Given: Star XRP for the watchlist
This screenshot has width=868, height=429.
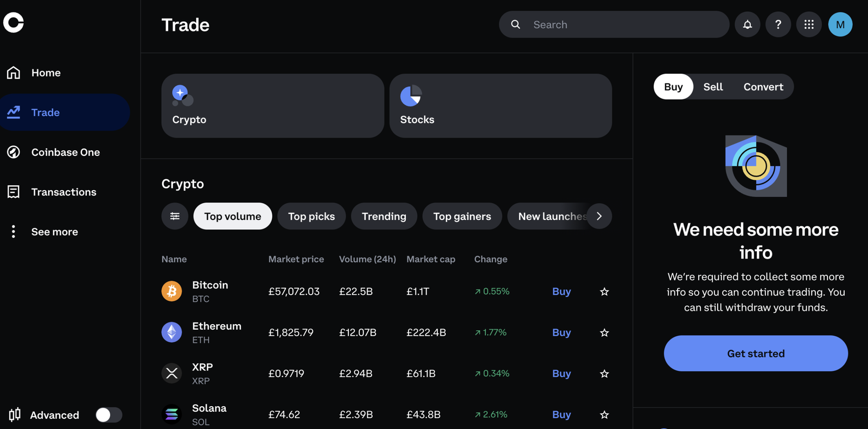Looking at the screenshot, I should coord(604,374).
